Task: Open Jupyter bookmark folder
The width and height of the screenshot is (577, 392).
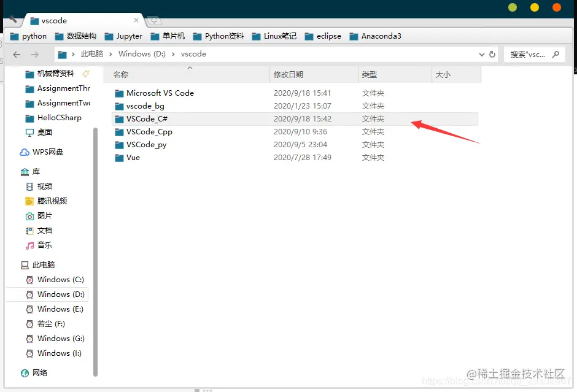Action: coord(123,36)
